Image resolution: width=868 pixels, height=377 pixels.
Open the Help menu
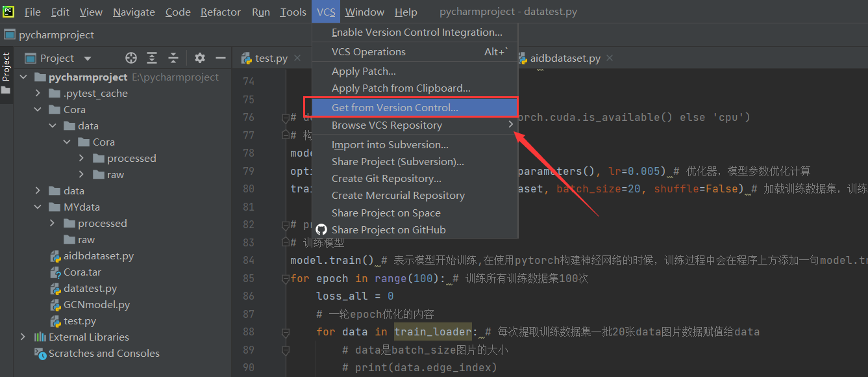pos(406,11)
